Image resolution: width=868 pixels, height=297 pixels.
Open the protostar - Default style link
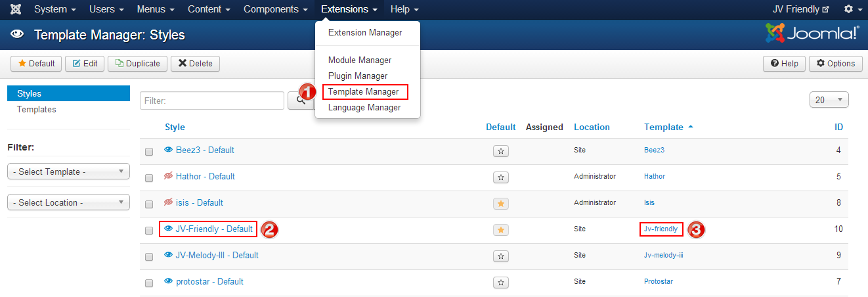point(209,281)
